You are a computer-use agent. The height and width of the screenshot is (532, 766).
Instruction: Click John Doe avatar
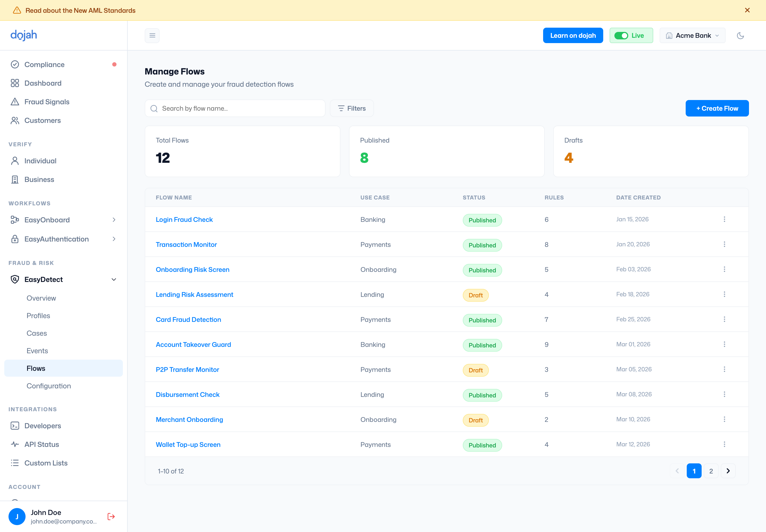tap(17, 516)
